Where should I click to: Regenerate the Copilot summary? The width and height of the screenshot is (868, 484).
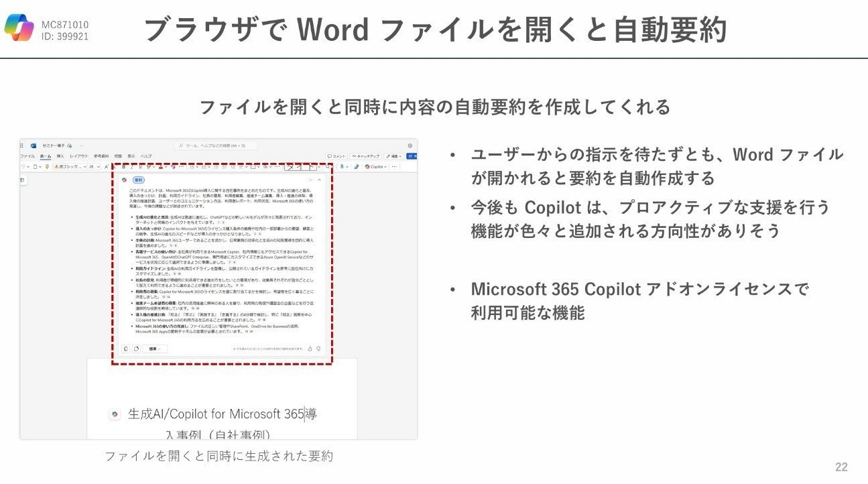click(x=136, y=349)
